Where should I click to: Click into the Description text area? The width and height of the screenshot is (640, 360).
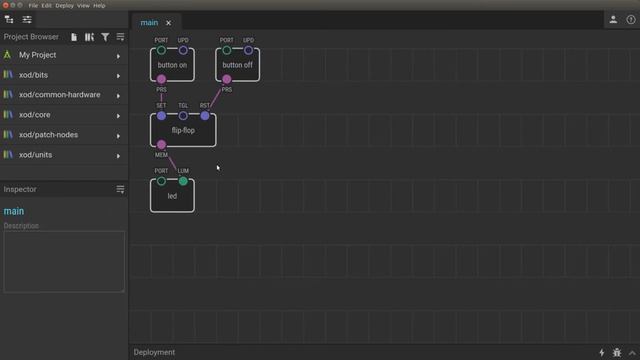click(x=64, y=262)
